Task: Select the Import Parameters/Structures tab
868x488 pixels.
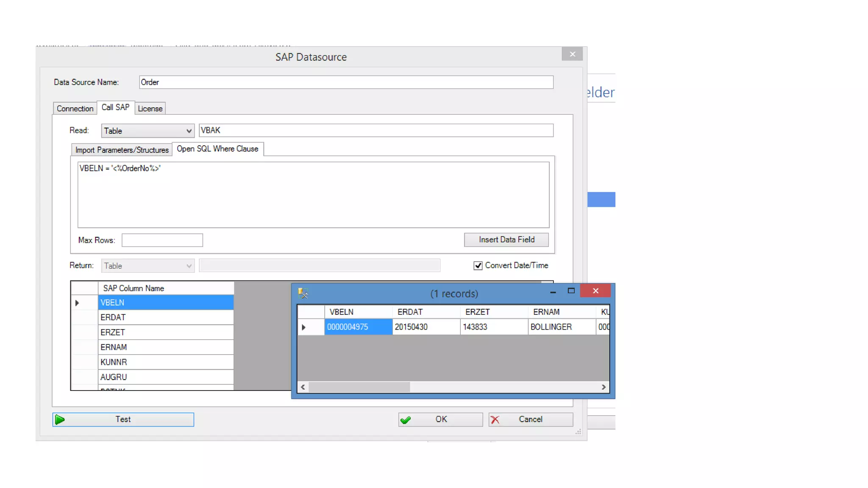Action: click(x=122, y=150)
